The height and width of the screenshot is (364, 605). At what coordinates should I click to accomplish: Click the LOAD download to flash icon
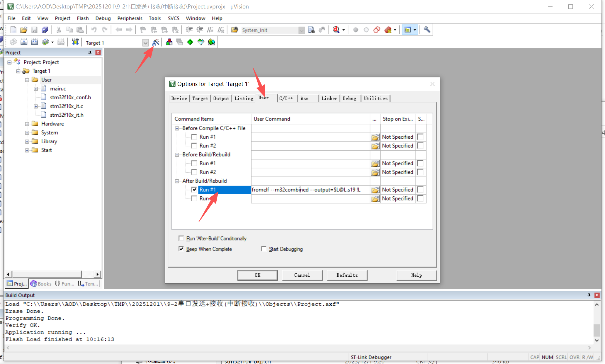pyautogui.click(x=75, y=42)
